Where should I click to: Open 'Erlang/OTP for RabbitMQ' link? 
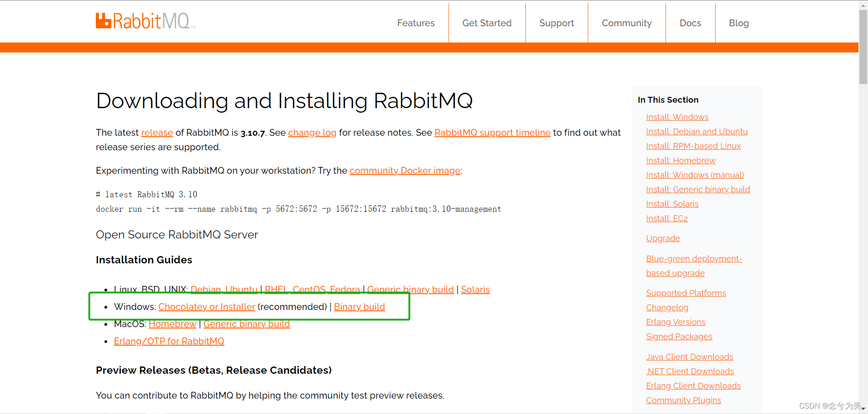pos(169,341)
